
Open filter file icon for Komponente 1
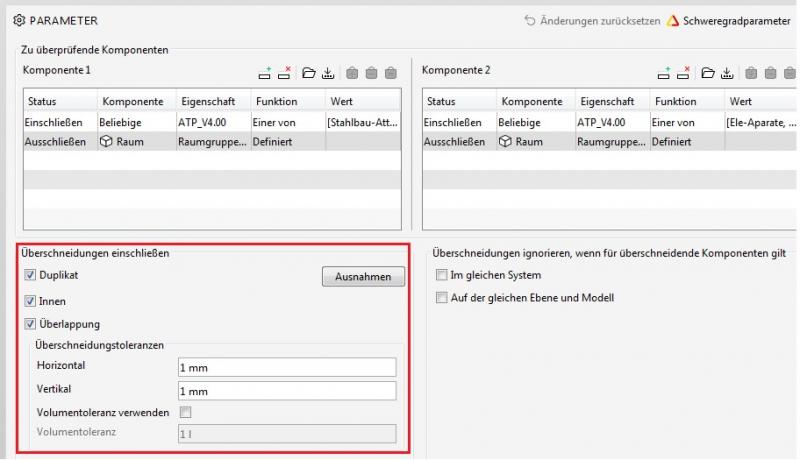[x=309, y=73]
